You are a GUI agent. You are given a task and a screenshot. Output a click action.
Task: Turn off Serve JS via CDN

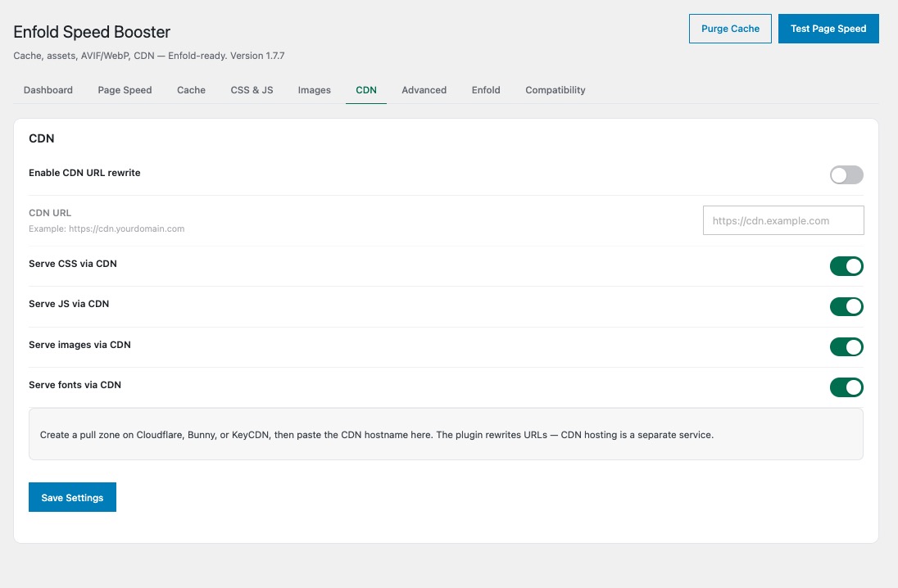846,306
